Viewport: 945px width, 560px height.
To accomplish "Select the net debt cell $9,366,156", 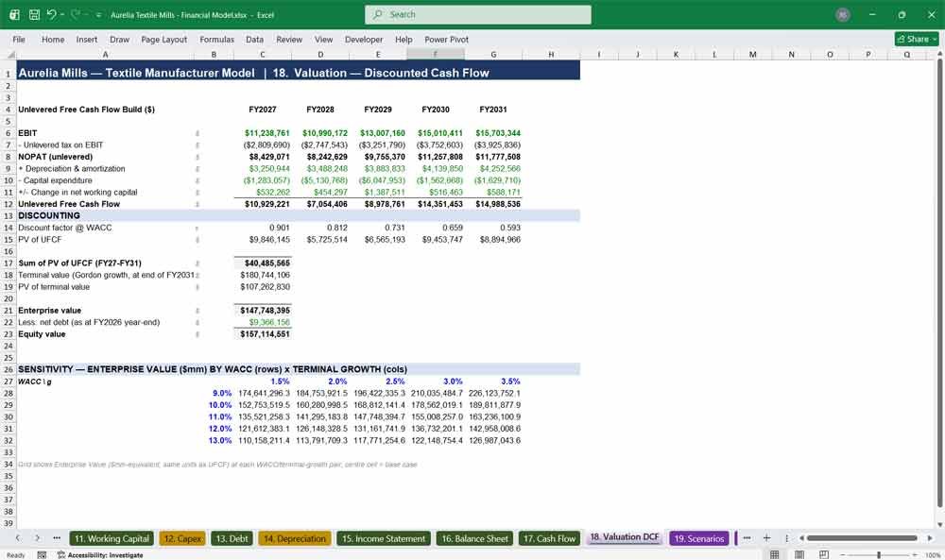I will pyautogui.click(x=263, y=322).
